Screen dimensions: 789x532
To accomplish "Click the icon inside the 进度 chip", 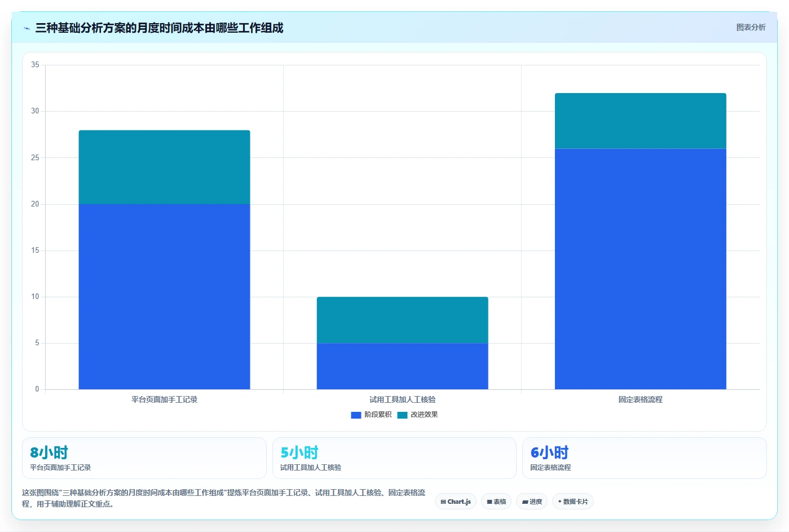I will (x=525, y=502).
